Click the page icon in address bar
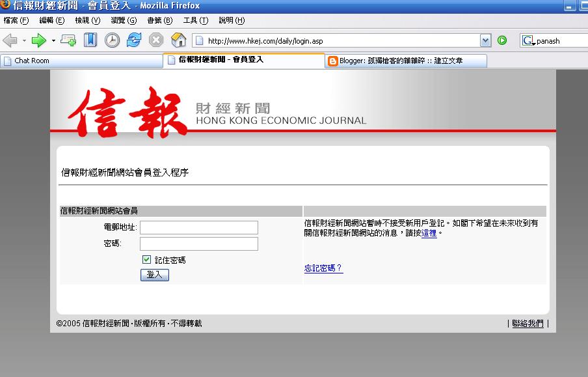Viewport: 588px width, 377px height. click(200, 40)
